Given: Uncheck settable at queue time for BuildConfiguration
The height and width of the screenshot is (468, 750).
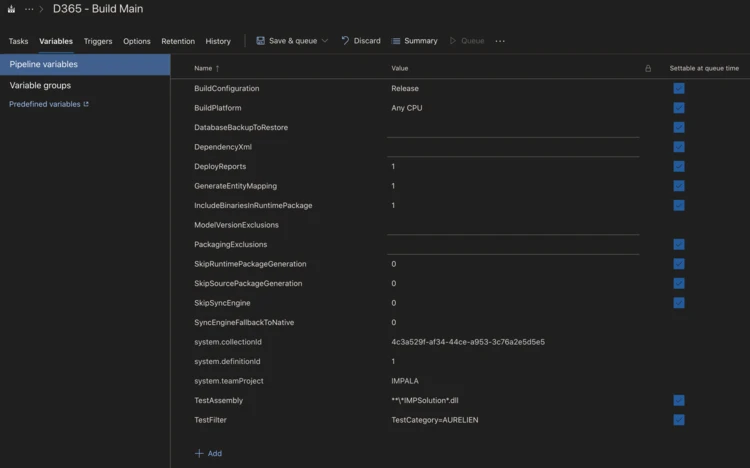Looking at the screenshot, I should click(x=679, y=88).
